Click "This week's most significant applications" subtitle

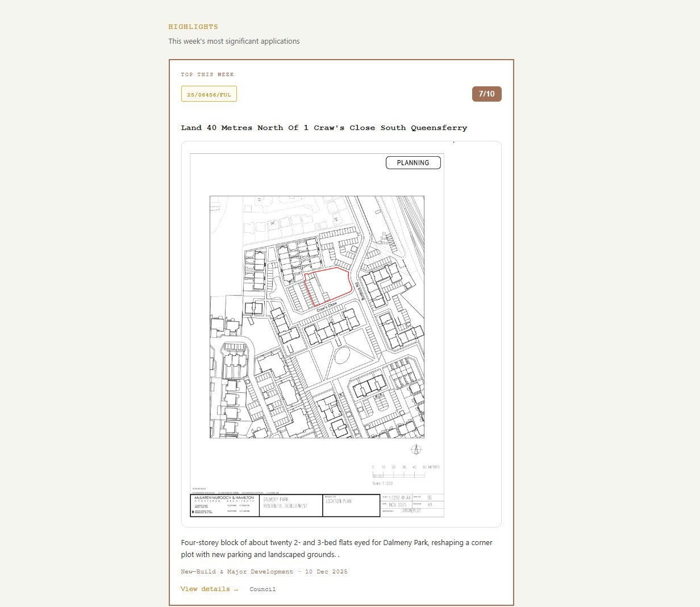click(x=234, y=41)
